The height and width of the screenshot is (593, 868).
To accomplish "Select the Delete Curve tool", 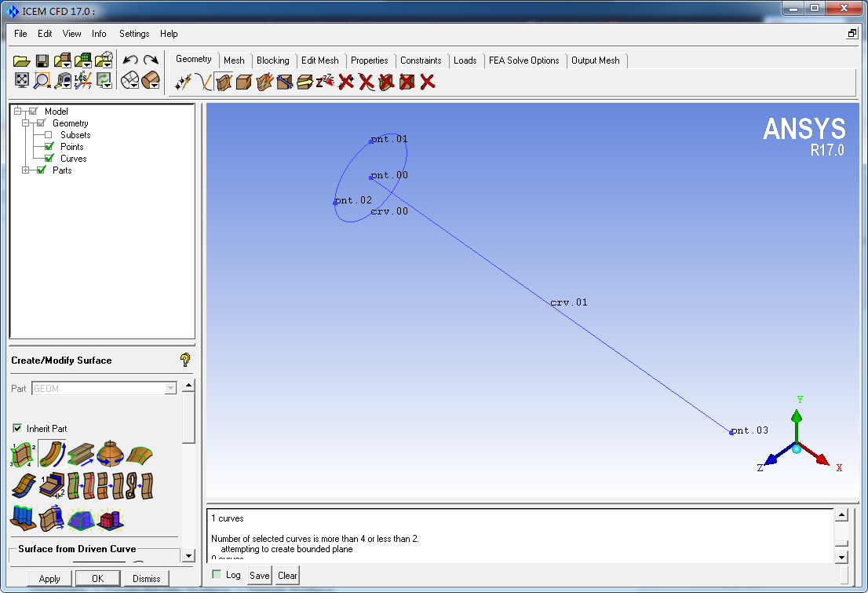I will [366, 82].
